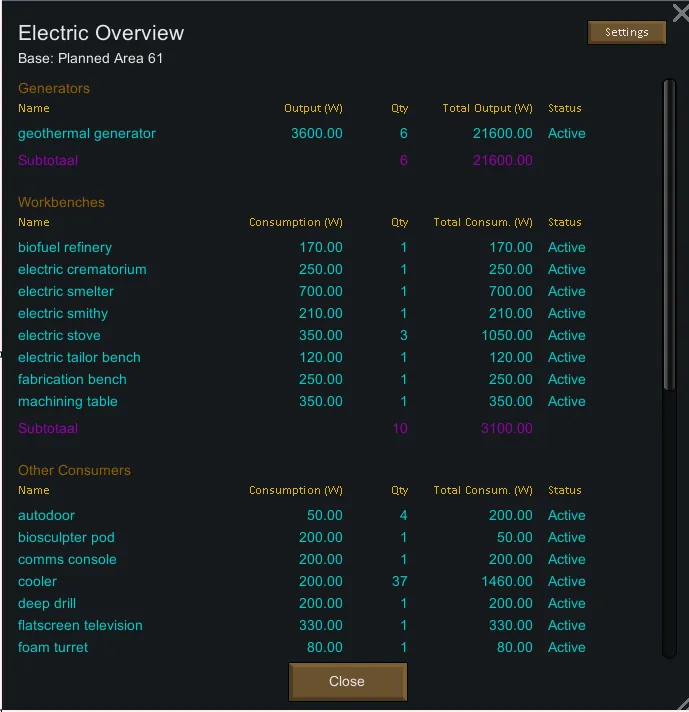The height and width of the screenshot is (712, 689).
Task: Click the biosculpter pod entry
Action: click(x=66, y=538)
